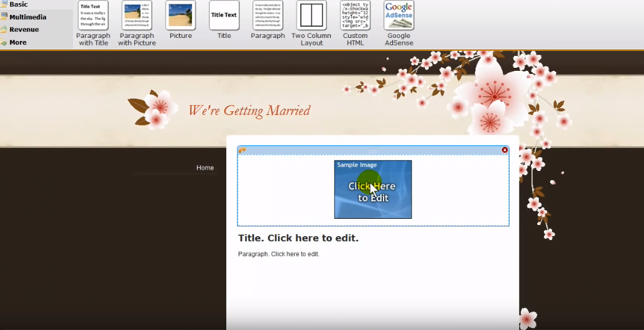Select the Title Text element
Image resolution: width=644 pixels, height=330 pixels.
pyautogui.click(x=224, y=16)
